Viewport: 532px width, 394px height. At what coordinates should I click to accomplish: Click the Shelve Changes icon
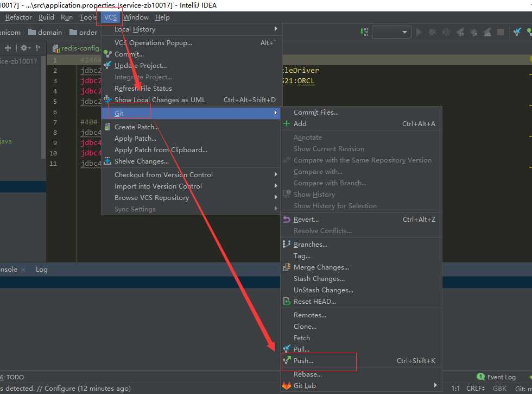[107, 161]
